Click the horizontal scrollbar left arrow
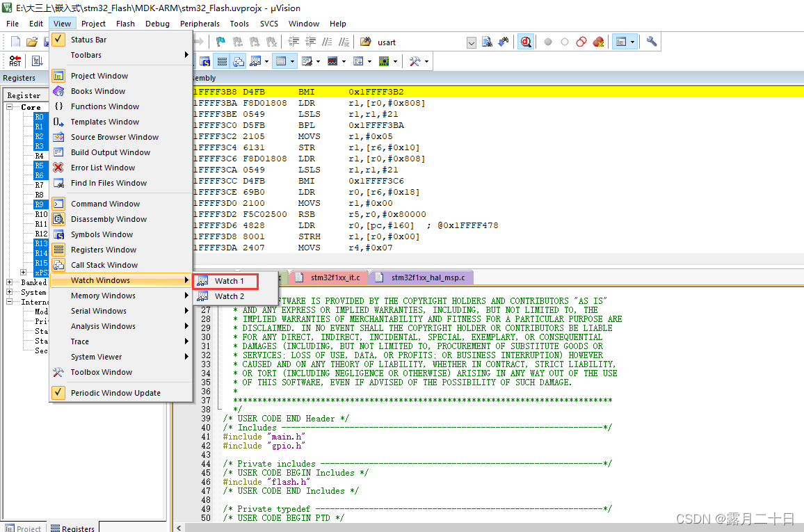 179,528
